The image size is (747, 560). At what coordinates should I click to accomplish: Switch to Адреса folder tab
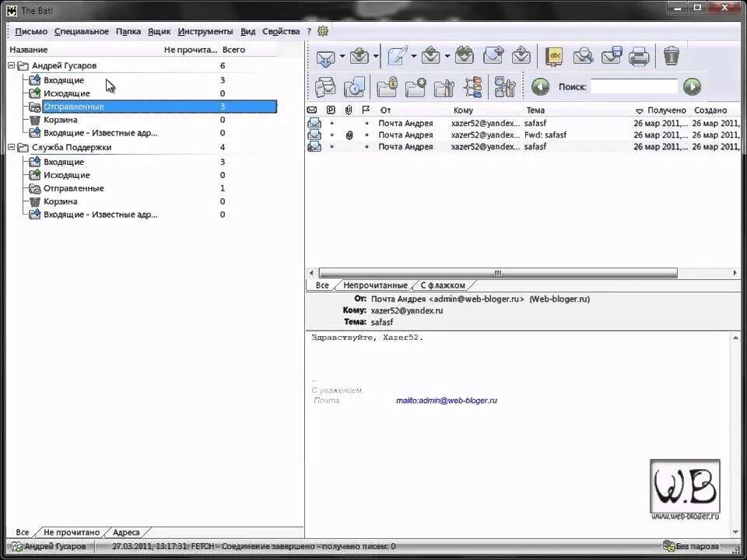(x=126, y=532)
